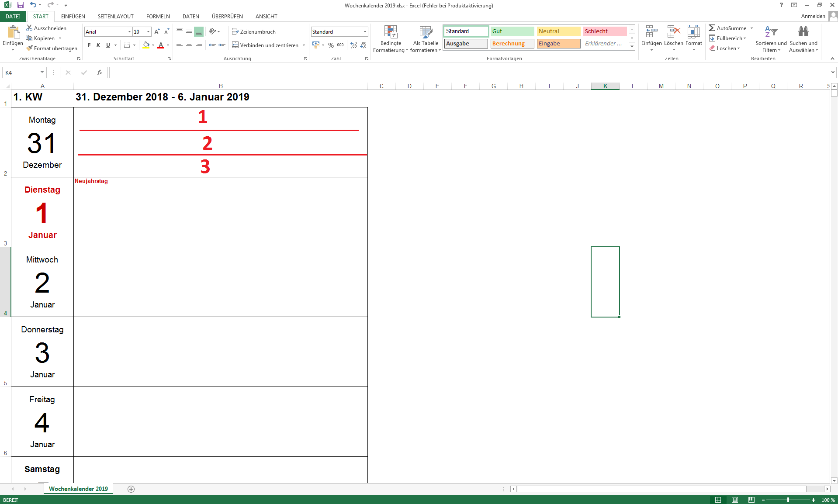
Task: Toggle left horizontal text alignment
Action: (180, 45)
